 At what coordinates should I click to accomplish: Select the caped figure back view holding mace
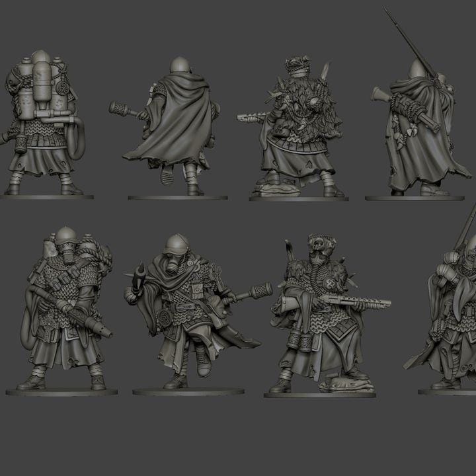(170, 128)
